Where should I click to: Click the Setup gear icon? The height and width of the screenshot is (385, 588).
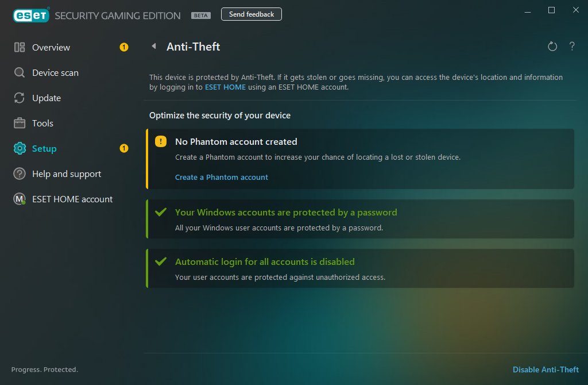click(20, 149)
